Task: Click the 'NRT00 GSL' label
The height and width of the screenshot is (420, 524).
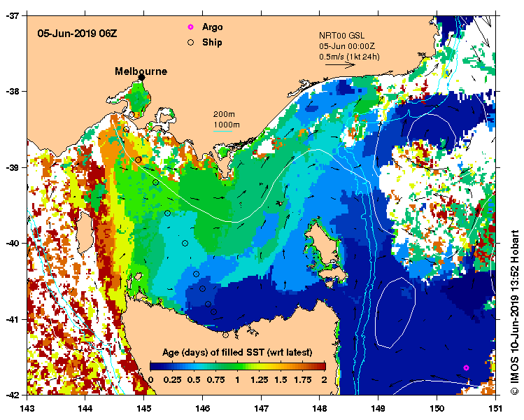Action: (341, 36)
